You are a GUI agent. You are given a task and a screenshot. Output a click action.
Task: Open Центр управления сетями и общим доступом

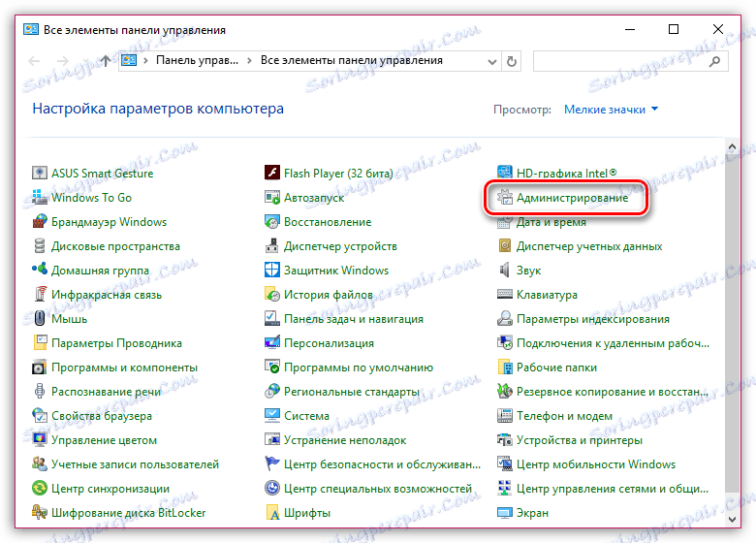(x=603, y=488)
